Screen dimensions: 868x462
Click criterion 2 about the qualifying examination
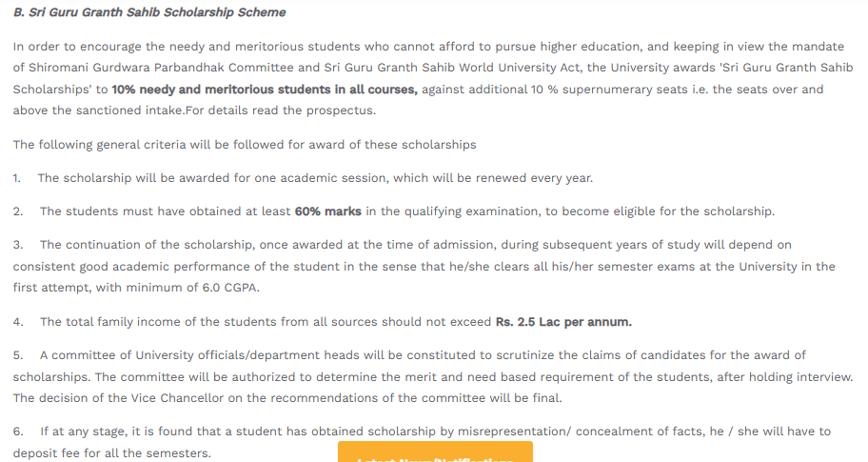pos(406,211)
